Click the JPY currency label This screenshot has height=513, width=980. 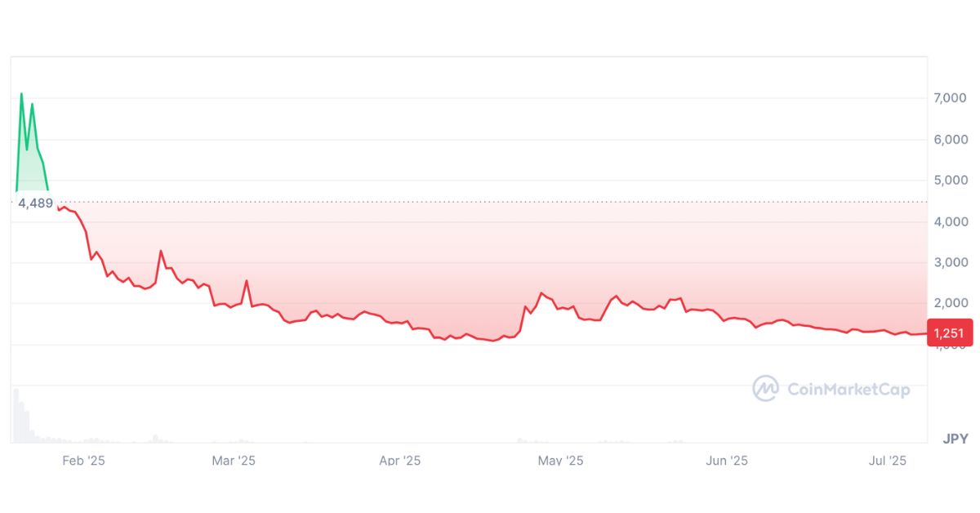tap(955, 439)
